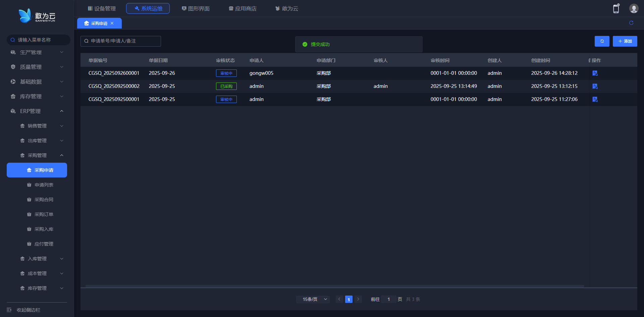Open view details icon for CGSQ_2025092600001
The width and height of the screenshot is (644, 317).
[595, 73]
